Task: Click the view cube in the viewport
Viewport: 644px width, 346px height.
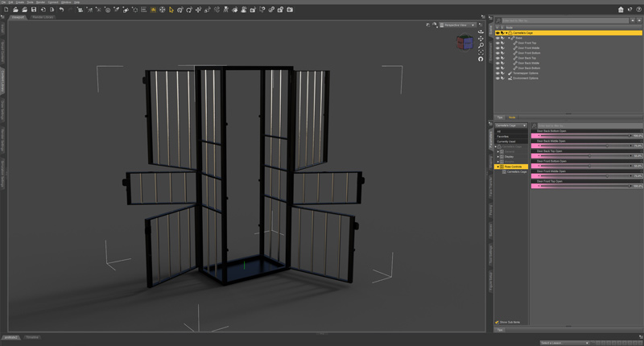Action: (x=464, y=43)
